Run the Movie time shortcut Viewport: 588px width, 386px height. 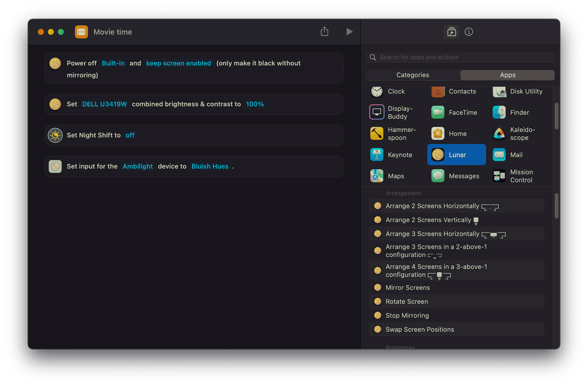tap(349, 32)
